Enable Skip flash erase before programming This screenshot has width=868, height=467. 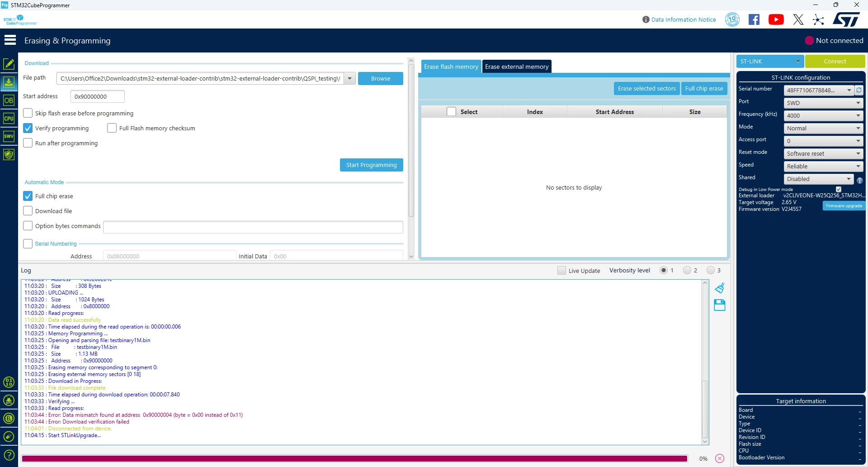coord(28,113)
